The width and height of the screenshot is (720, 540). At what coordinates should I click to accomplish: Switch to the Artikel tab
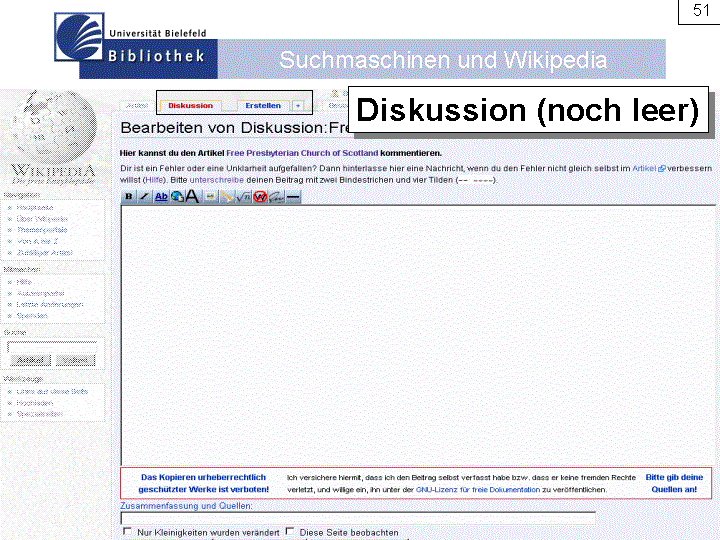point(137,106)
